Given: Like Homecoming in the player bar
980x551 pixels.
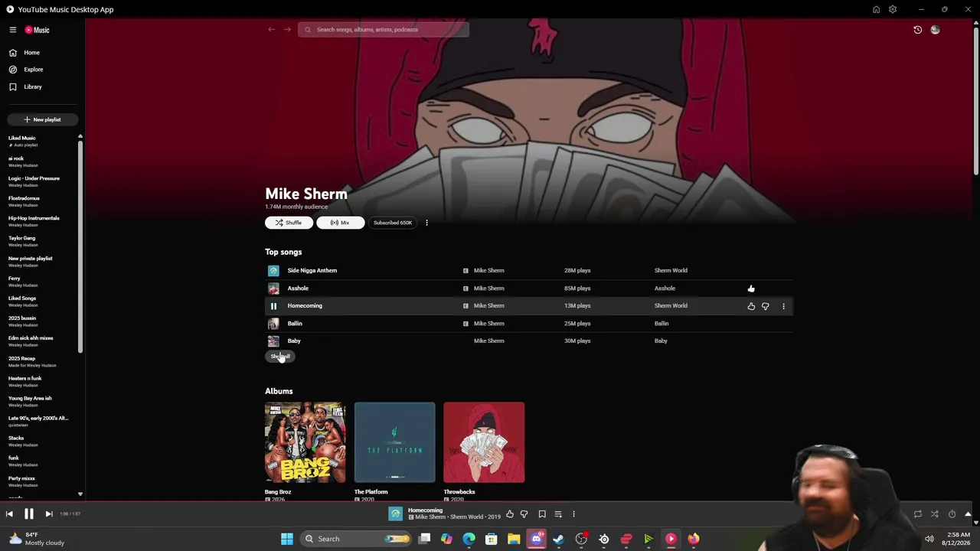Looking at the screenshot, I should click(510, 514).
